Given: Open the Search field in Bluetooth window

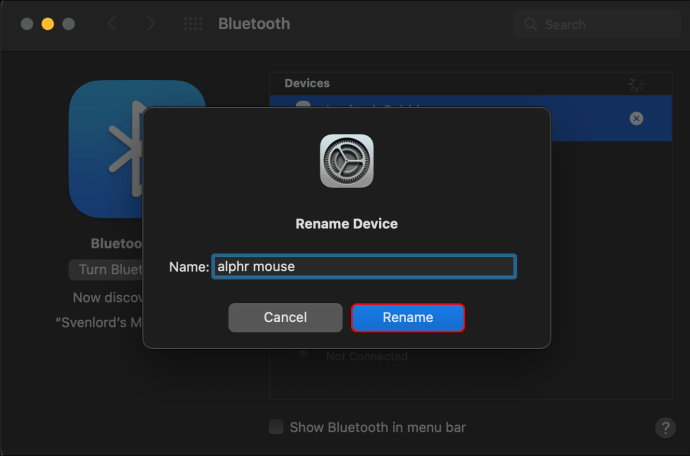Looking at the screenshot, I should 596,24.
